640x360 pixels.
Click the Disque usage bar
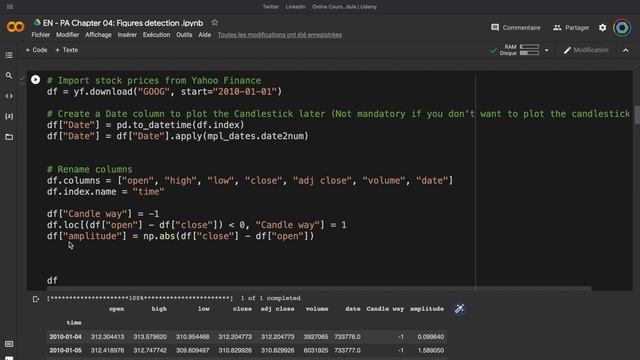(x=529, y=53)
